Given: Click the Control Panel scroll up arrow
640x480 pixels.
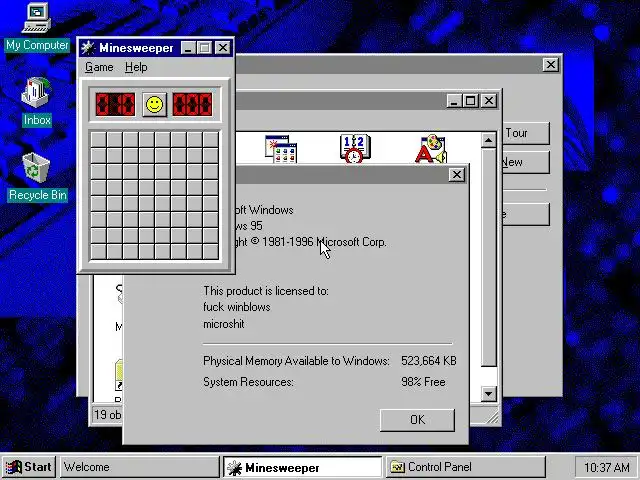Looking at the screenshot, I should click(x=489, y=140).
